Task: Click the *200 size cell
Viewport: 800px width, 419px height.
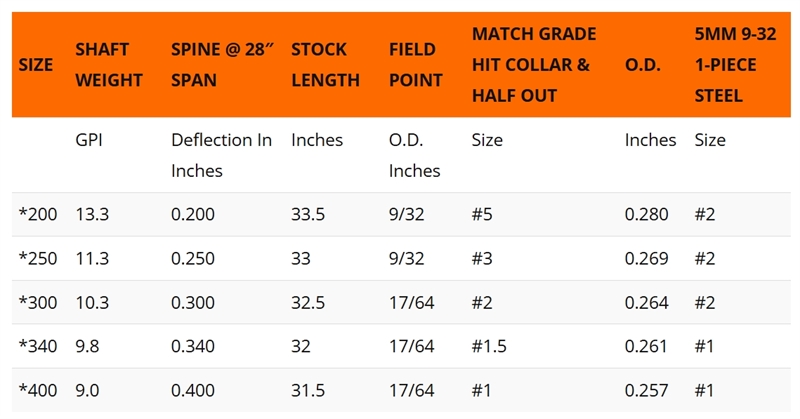Action: [x=37, y=214]
